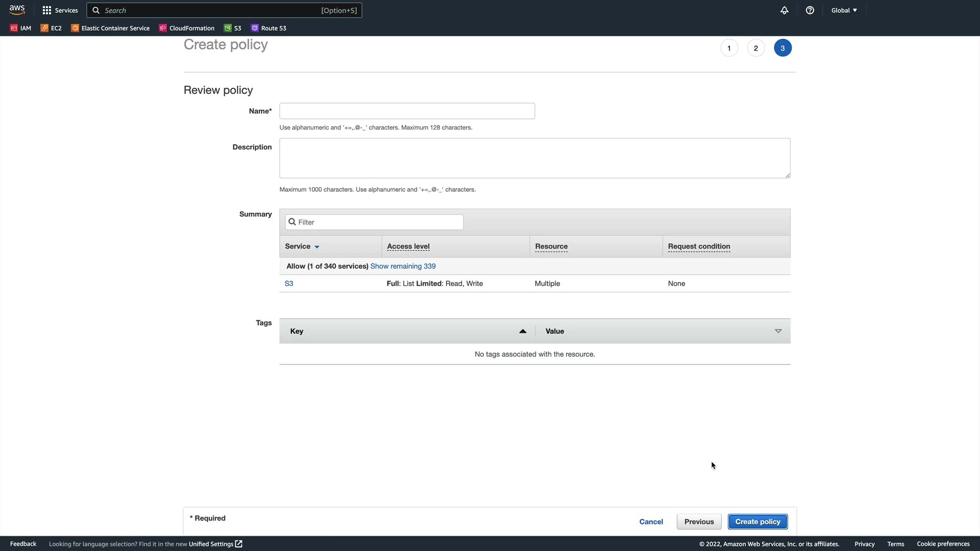Open the Route 53 bookmark shortcut
980x551 pixels.
[268, 28]
